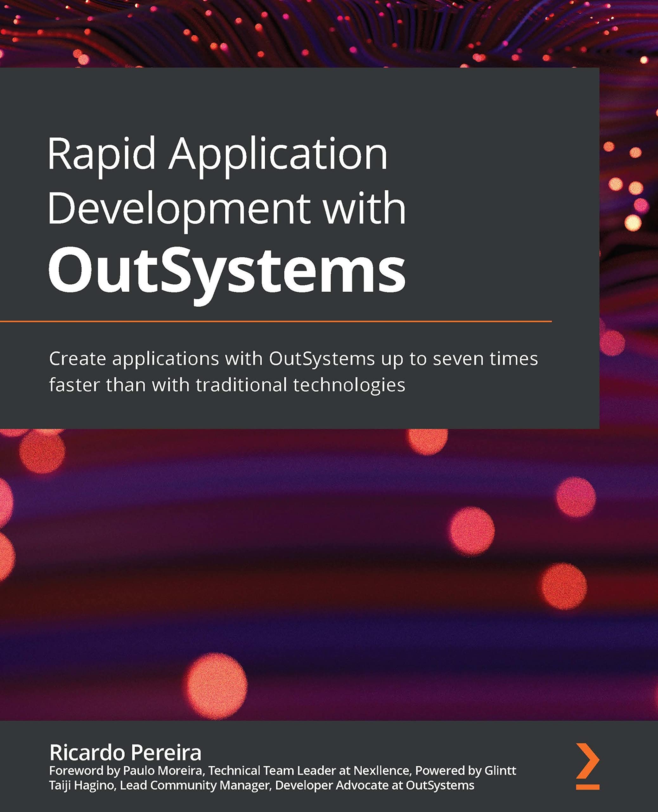The height and width of the screenshot is (812, 658).
Task: Click the word 'Nexllence' in foreword text
Action: [x=382, y=770]
